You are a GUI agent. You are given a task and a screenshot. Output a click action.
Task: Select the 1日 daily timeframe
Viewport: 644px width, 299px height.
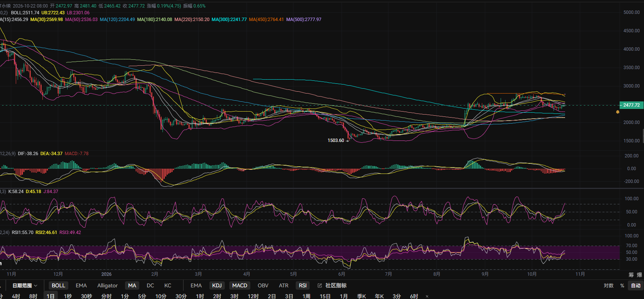(51, 296)
